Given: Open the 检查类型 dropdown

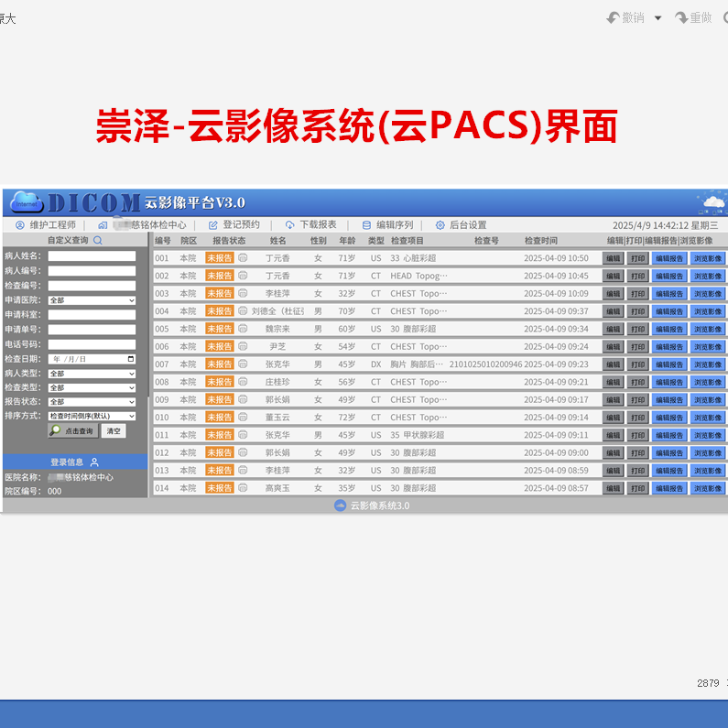Looking at the screenshot, I should pos(92,387).
